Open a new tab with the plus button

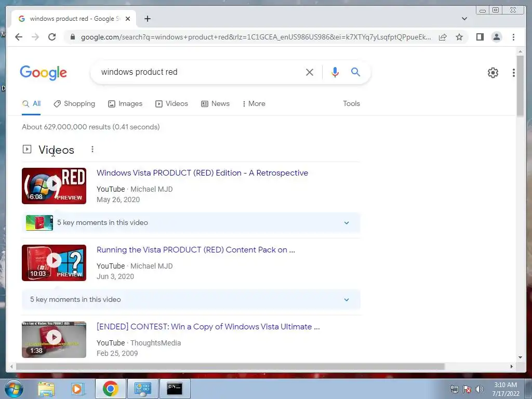[147, 19]
